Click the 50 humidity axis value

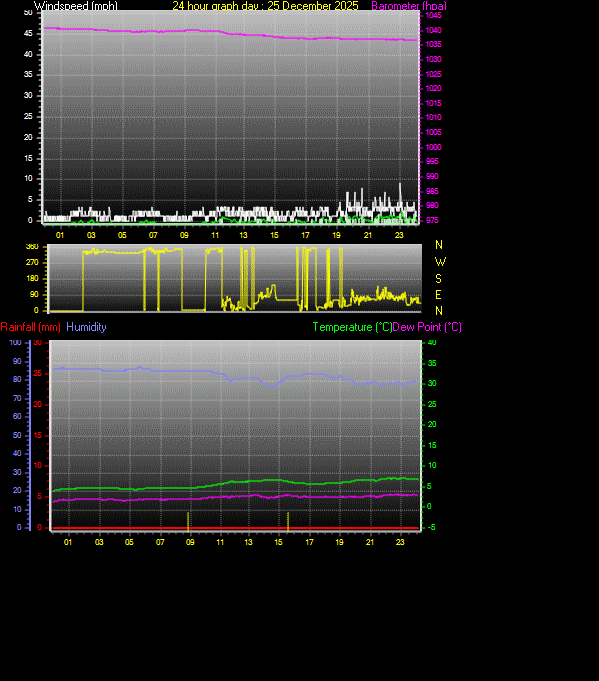17,435
